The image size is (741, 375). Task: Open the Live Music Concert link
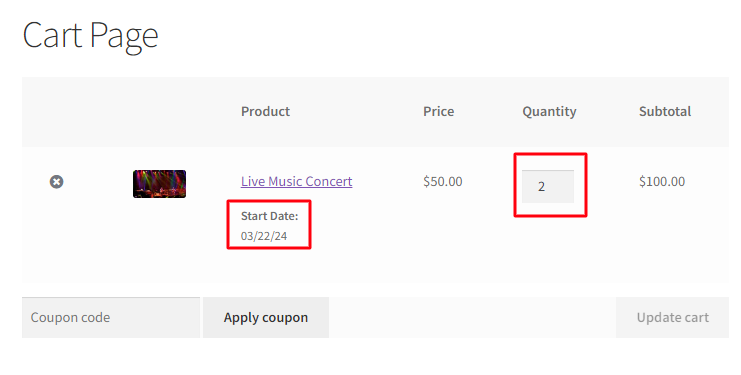tap(296, 181)
